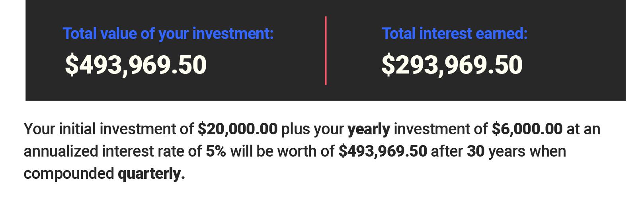Click the 'Total value of your investment:' heading
644x213 pixels.
pyautogui.click(x=168, y=34)
